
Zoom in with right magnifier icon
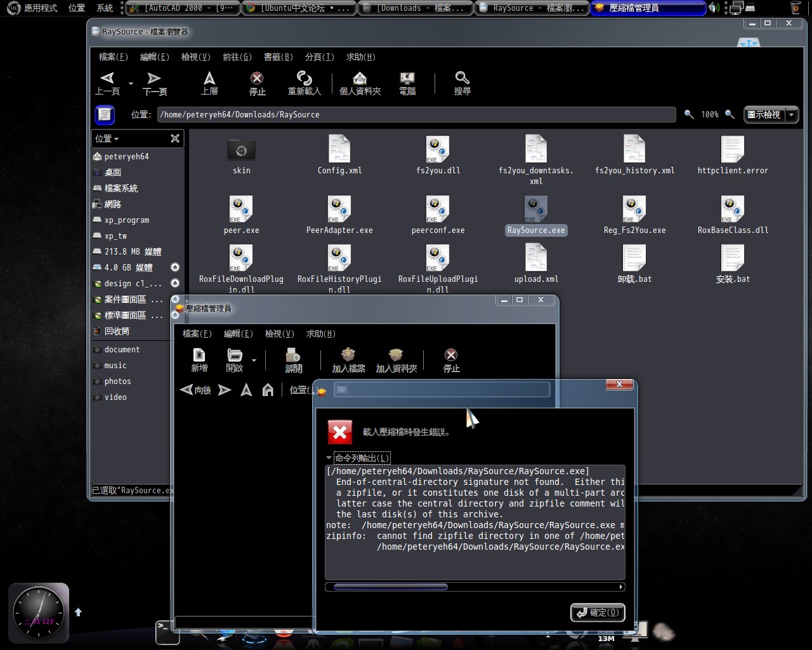tap(730, 114)
